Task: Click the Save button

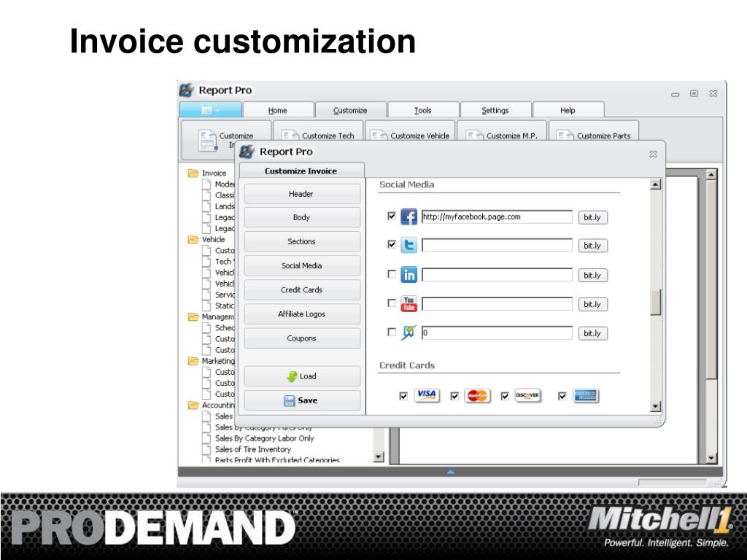Action: (302, 400)
